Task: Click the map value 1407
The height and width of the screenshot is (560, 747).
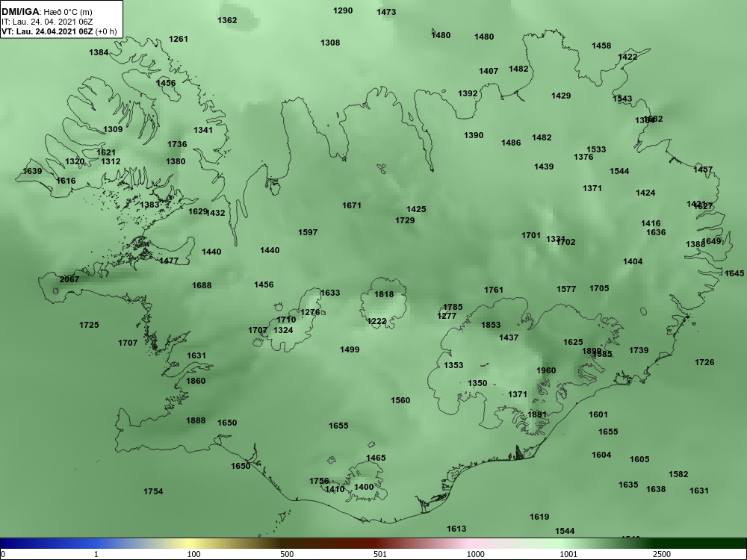Action: tap(489, 71)
